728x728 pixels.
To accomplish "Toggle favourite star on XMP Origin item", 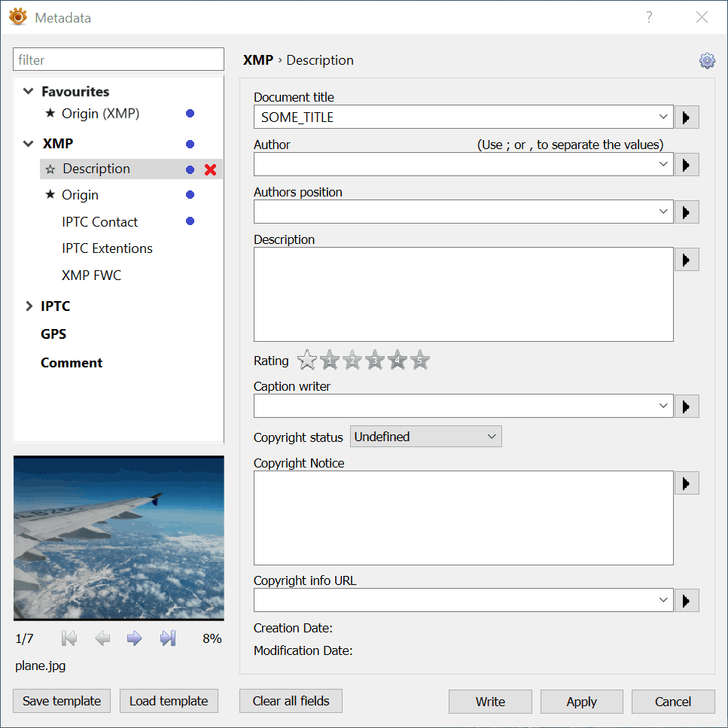I will (50, 195).
